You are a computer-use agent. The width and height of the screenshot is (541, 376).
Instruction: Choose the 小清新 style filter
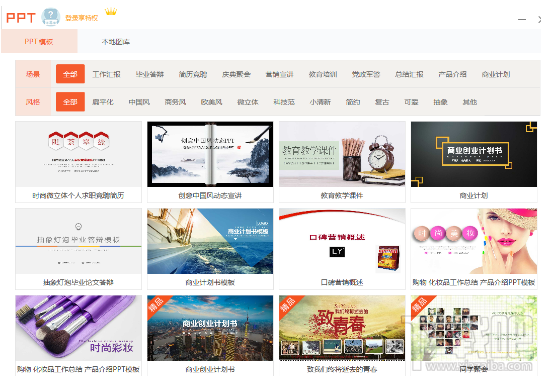click(x=320, y=102)
